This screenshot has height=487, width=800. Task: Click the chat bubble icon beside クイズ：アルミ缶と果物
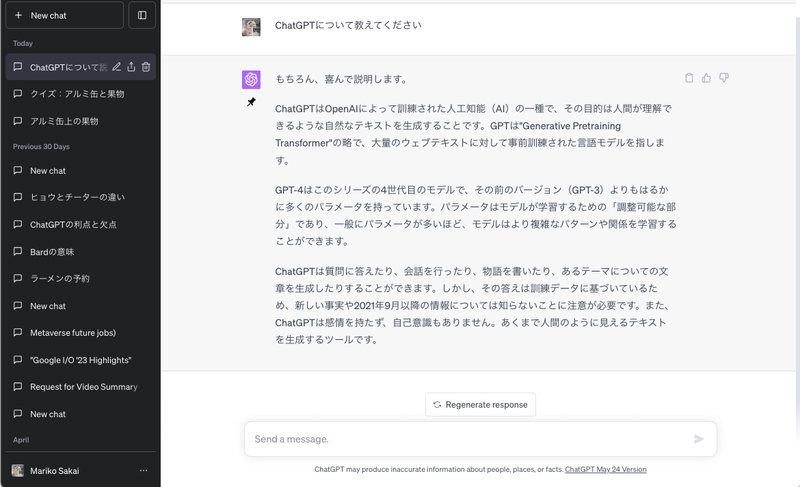[18, 94]
